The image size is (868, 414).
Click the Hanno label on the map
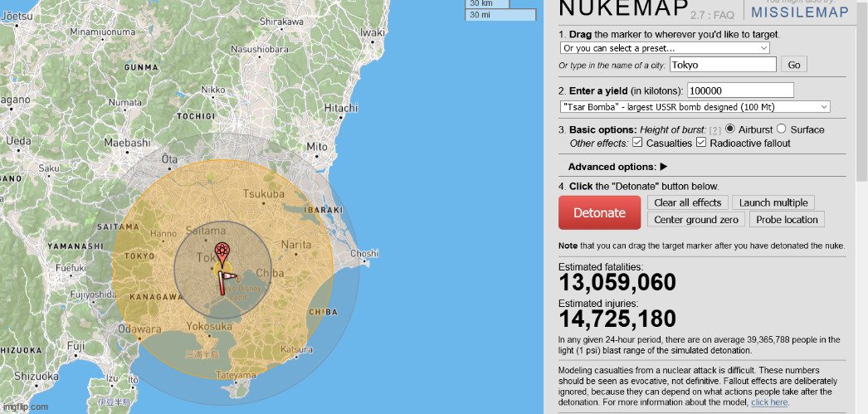tap(163, 234)
